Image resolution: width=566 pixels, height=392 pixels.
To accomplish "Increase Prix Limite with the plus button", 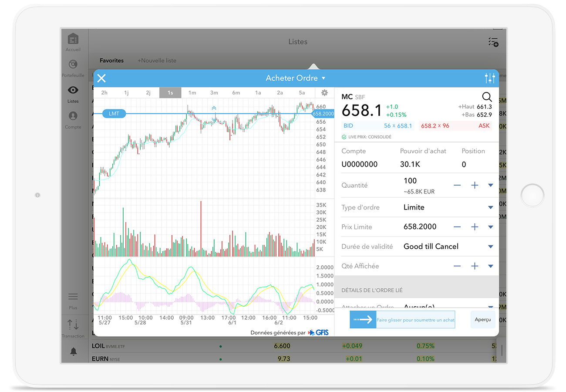I will (475, 227).
